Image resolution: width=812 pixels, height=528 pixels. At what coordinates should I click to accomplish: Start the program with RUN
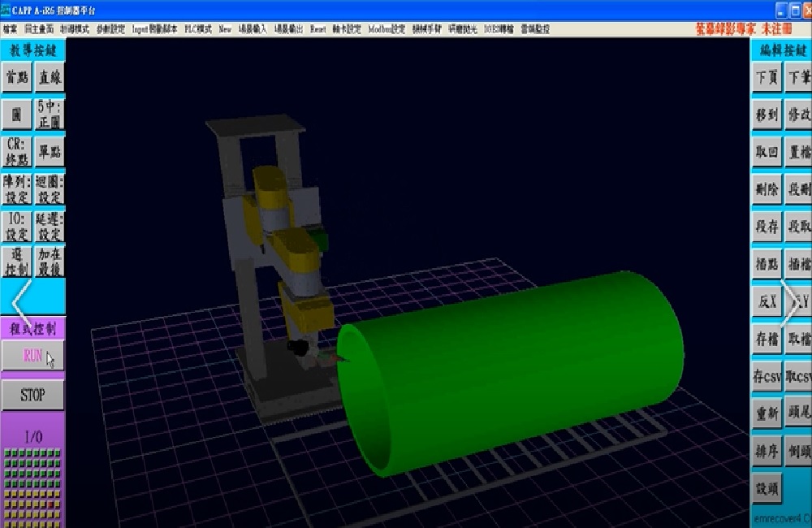pyautogui.click(x=32, y=356)
